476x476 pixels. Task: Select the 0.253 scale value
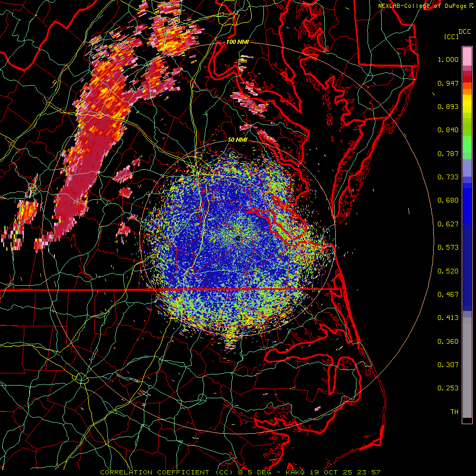(x=448, y=388)
